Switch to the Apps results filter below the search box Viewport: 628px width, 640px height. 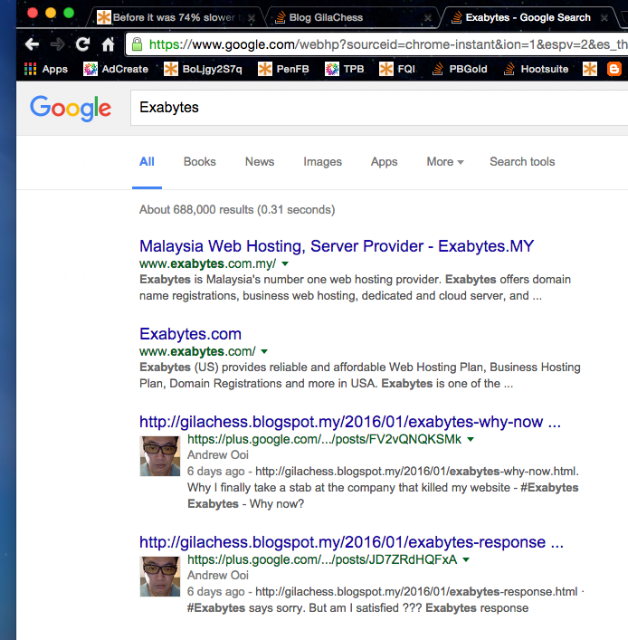tap(384, 162)
